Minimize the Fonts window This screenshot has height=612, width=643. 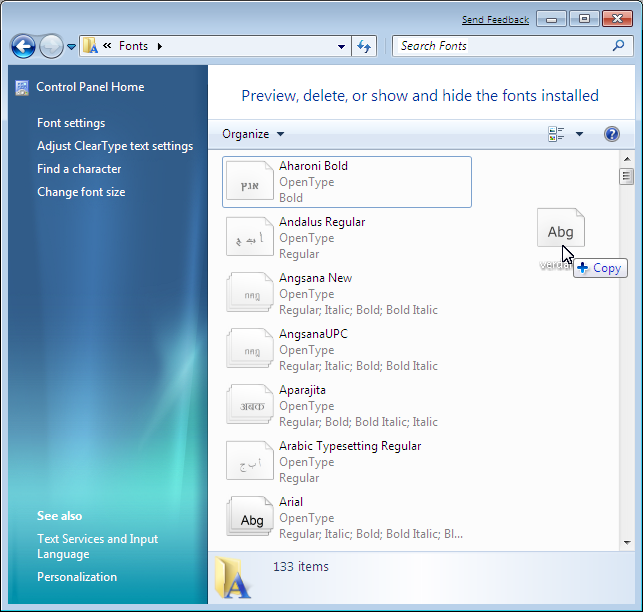coord(551,19)
